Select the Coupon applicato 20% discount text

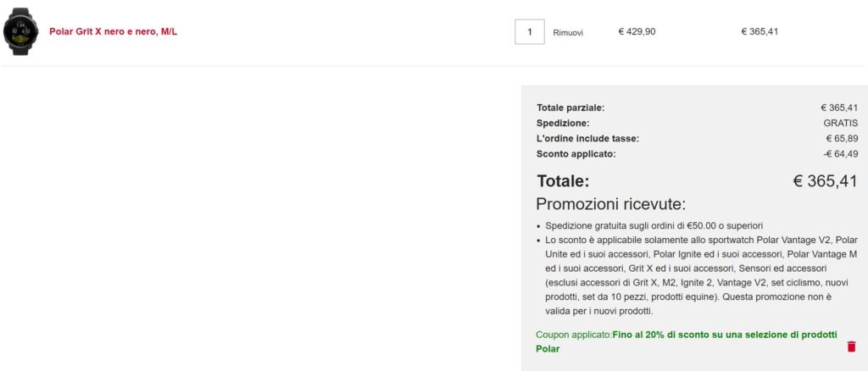click(x=687, y=341)
